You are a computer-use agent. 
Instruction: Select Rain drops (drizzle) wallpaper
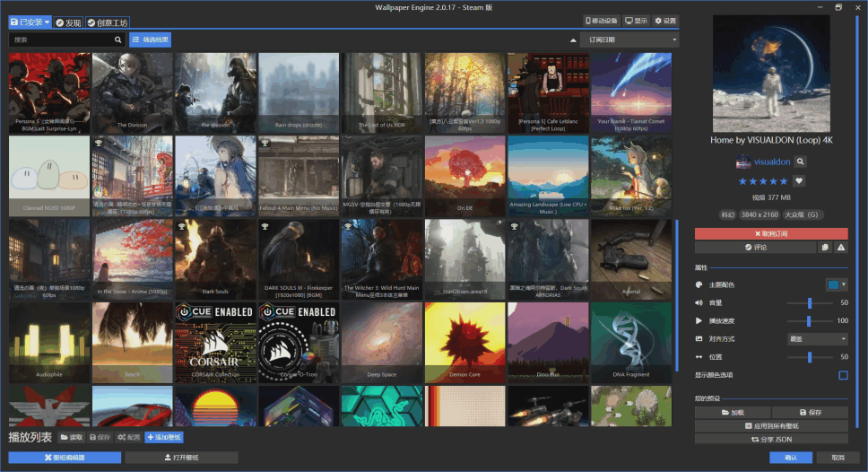tap(299, 93)
